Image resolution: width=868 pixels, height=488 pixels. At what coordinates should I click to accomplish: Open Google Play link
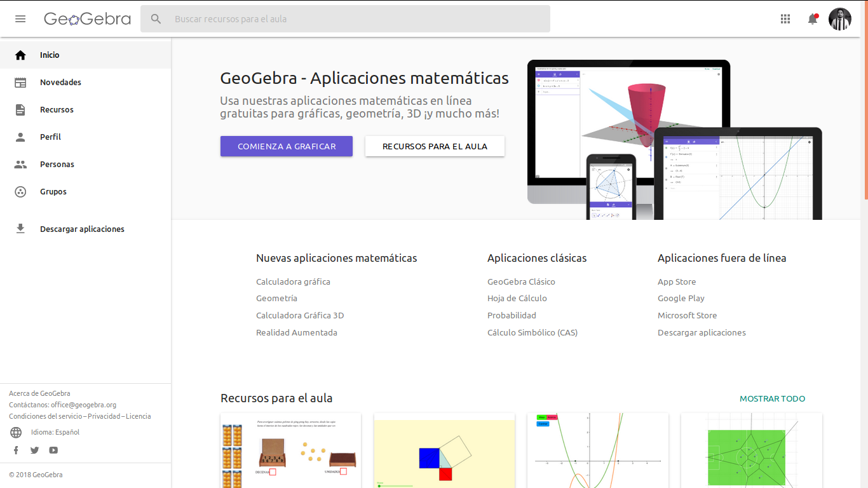tap(681, 298)
